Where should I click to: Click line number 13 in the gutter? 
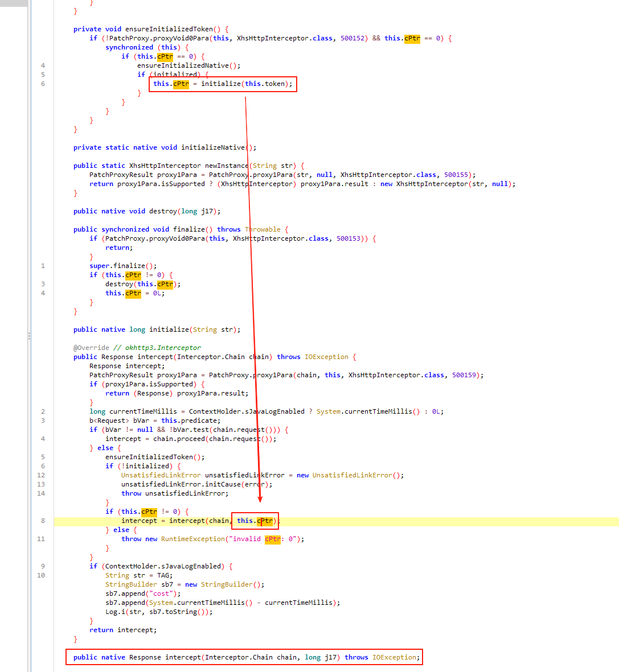[x=41, y=484]
